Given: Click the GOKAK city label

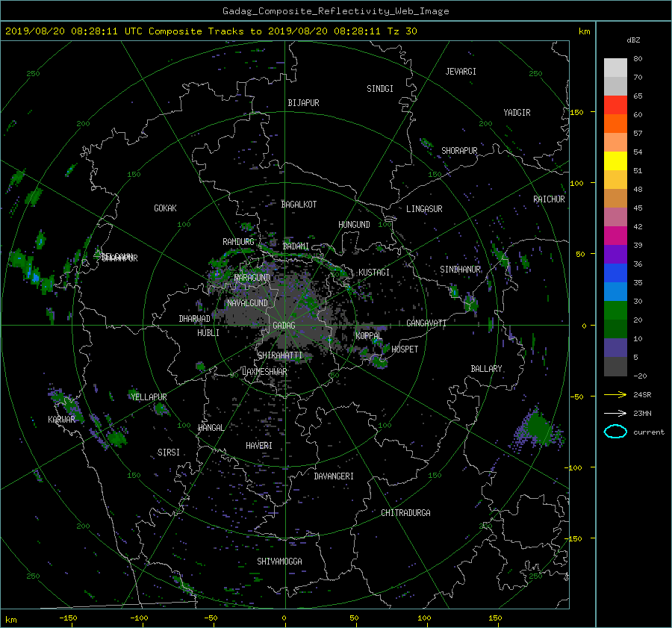Looking at the screenshot, I should click(166, 208).
